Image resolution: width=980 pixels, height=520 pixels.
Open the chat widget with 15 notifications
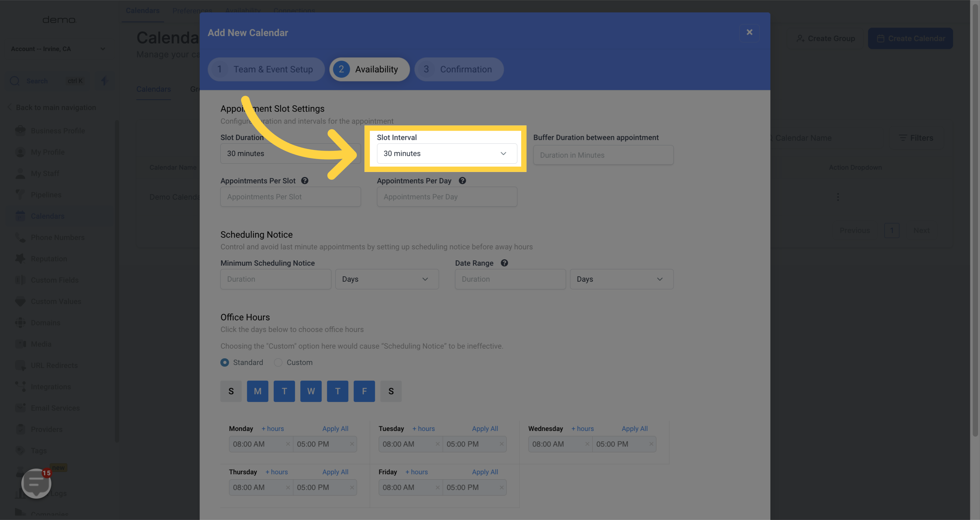tap(36, 483)
